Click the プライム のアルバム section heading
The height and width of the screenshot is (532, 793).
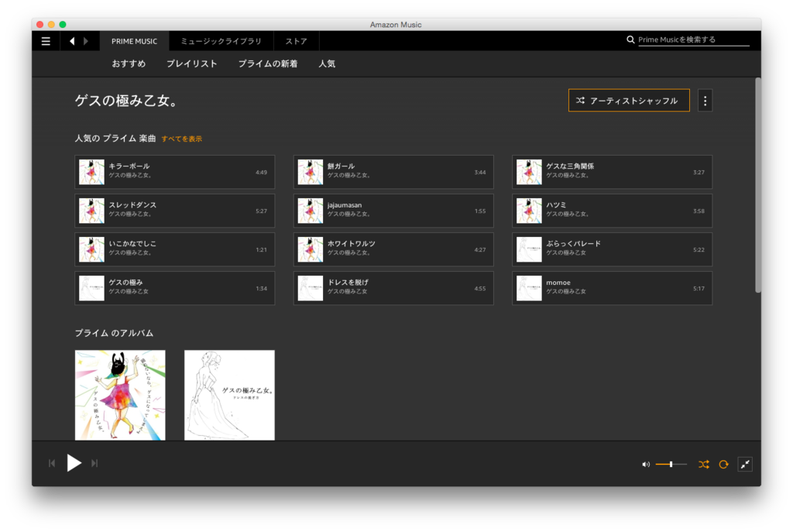point(114,333)
